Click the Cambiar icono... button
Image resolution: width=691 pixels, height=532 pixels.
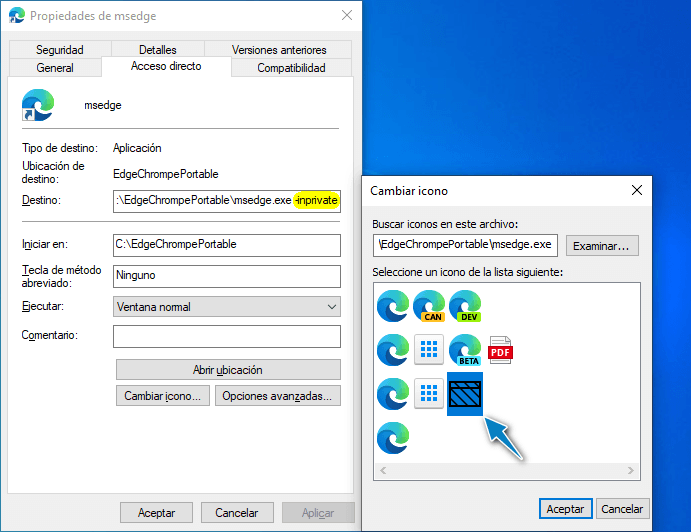tap(163, 396)
